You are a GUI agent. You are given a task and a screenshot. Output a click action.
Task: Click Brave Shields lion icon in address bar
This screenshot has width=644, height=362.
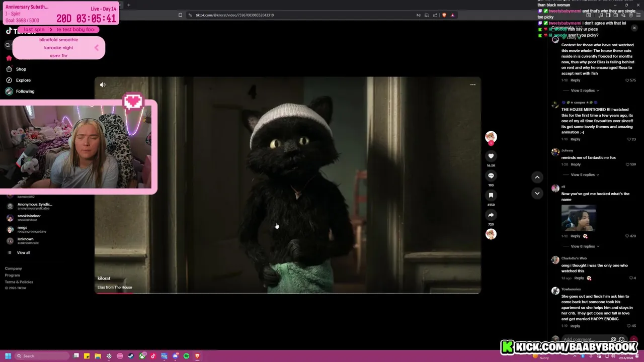[x=444, y=15]
